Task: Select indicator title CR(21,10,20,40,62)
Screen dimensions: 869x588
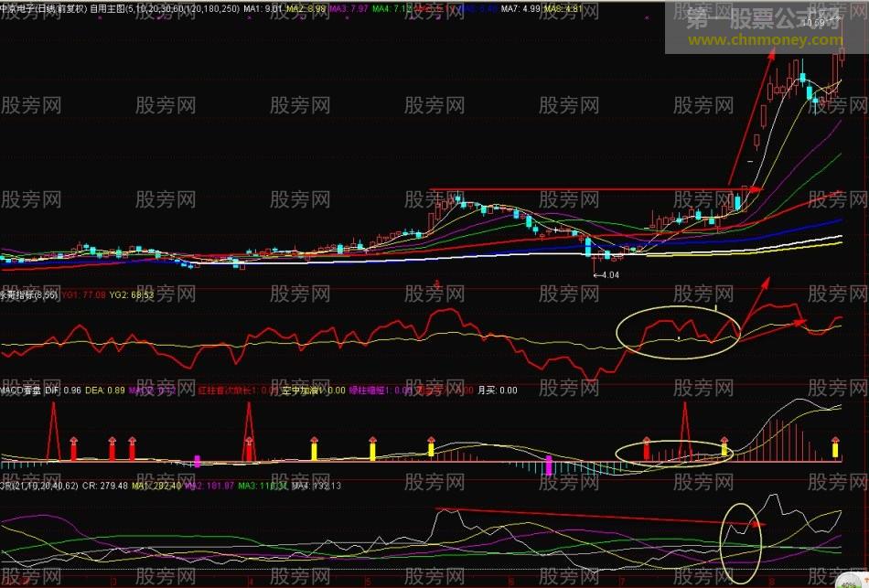Action: [x=39, y=486]
